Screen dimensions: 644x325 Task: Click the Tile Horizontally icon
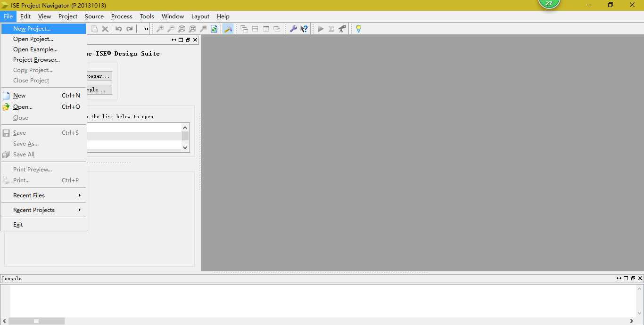255,29
